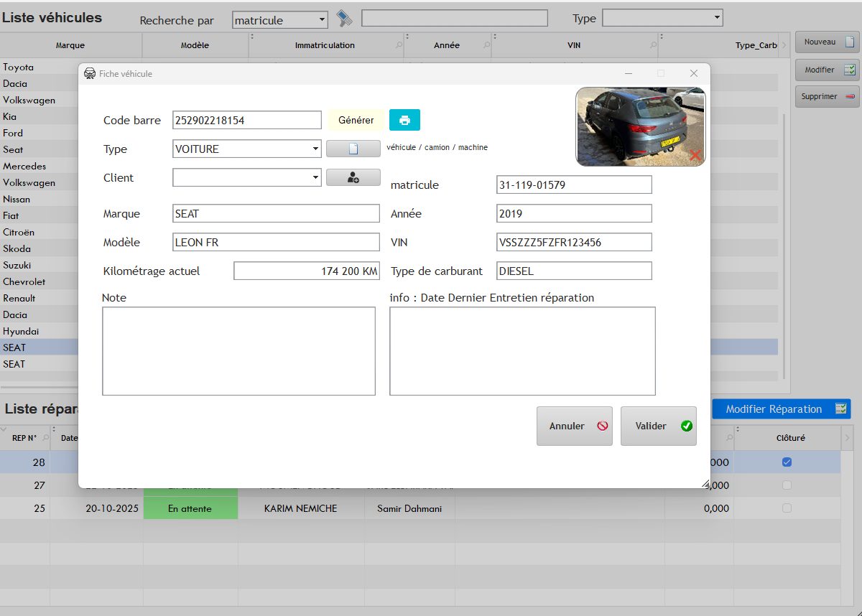Viewport: 862px width, 616px height.
Task: Enable Clôturé for repair 25
Action: tap(787, 508)
